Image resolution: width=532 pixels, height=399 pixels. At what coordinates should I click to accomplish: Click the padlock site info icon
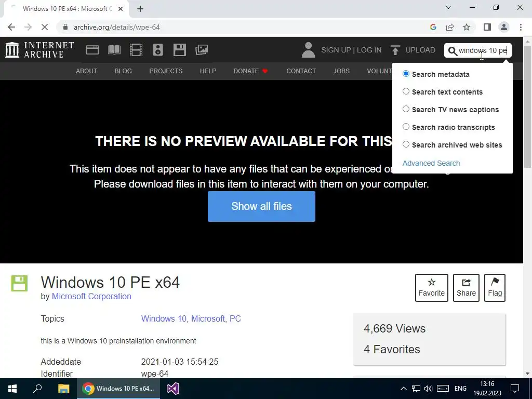pos(65,27)
